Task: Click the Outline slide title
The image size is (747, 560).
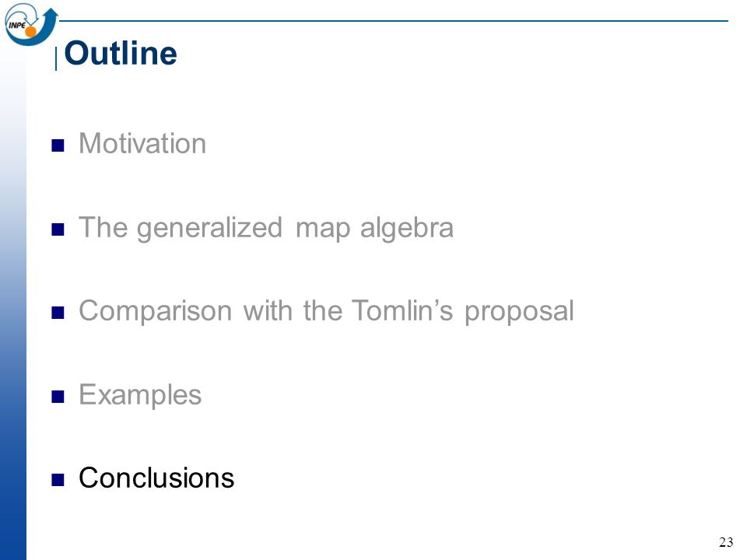Action: tap(121, 53)
